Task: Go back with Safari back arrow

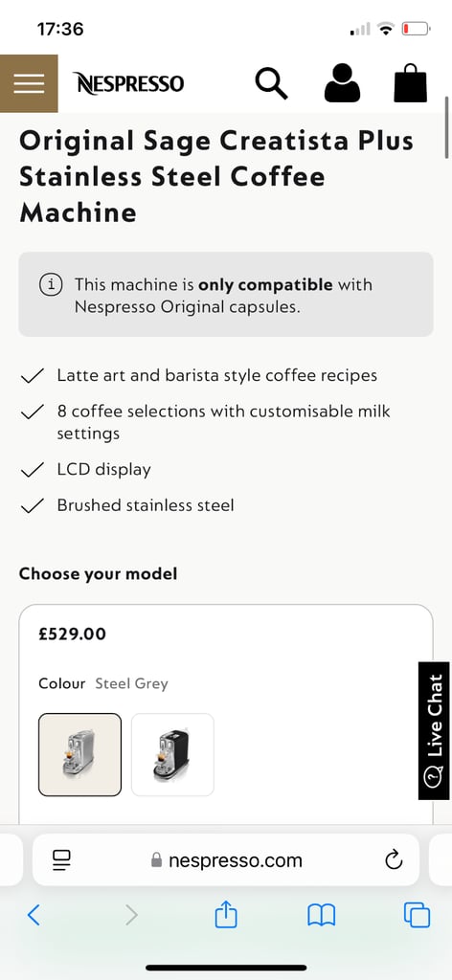Action: click(x=34, y=916)
